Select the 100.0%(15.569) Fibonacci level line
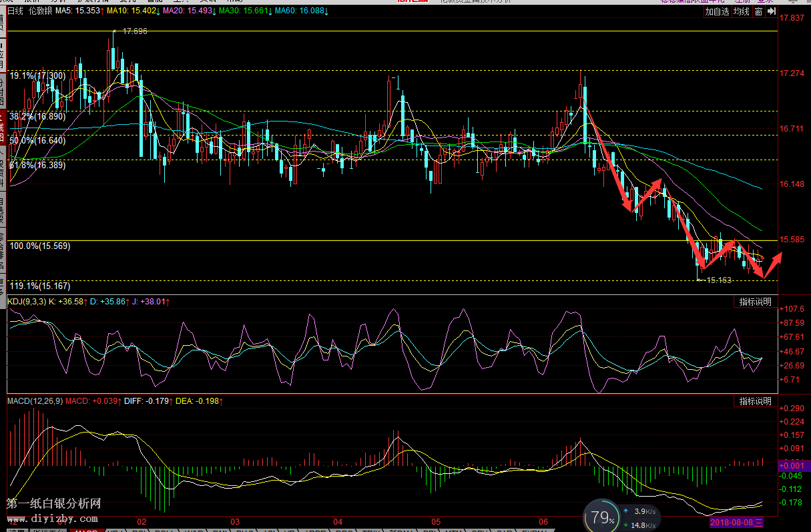 (x=39, y=246)
